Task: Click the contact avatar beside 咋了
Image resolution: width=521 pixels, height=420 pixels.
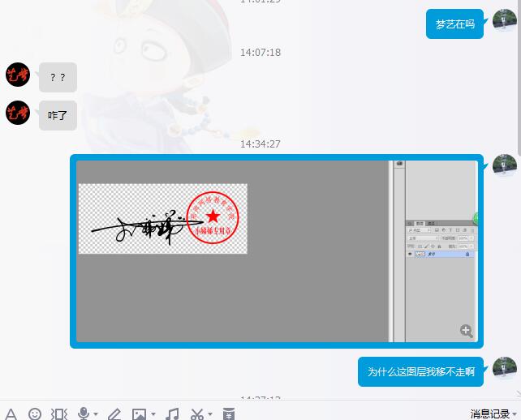Action: (18, 112)
